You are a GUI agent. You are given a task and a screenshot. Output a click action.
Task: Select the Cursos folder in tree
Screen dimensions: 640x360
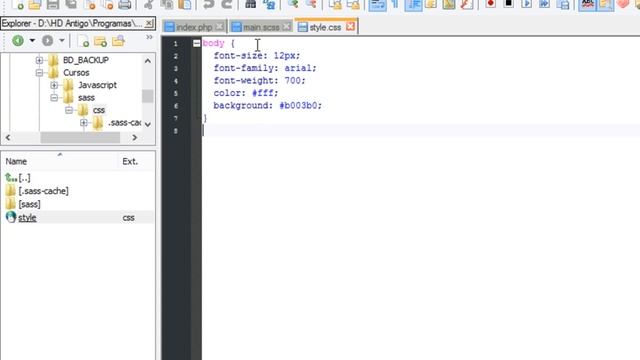click(76, 73)
